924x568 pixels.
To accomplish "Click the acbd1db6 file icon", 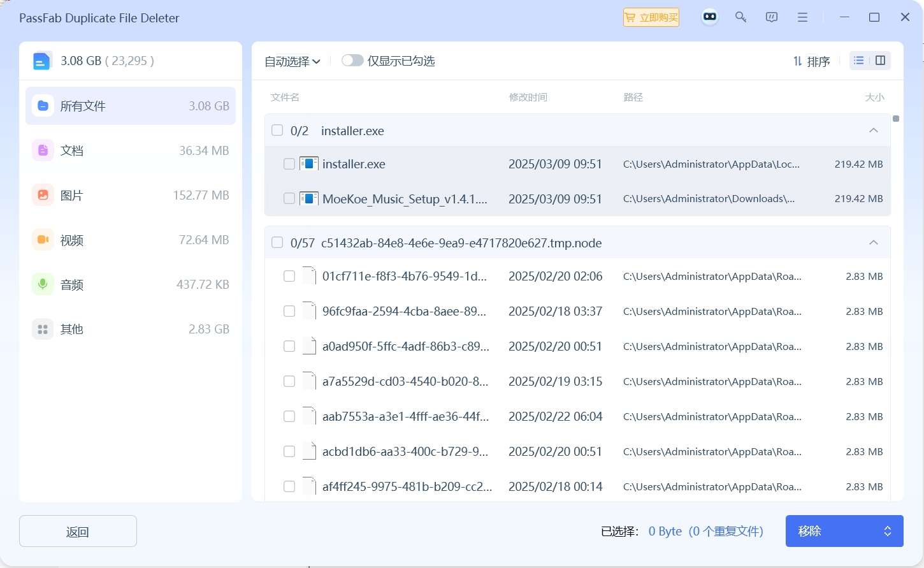I will [309, 451].
